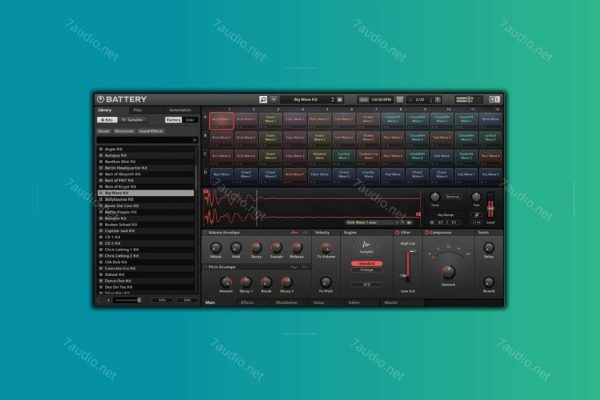
Task: Click the Sampler engine waveform icon
Action: click(366, 245)
